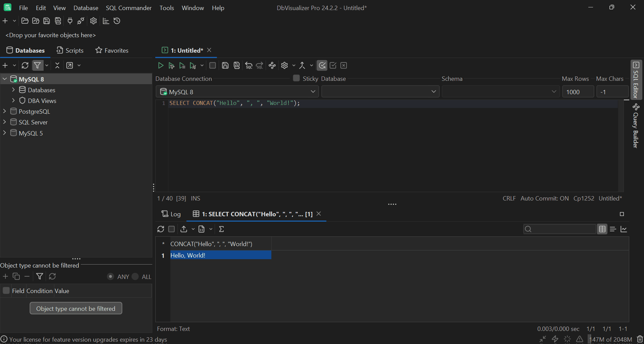Enable the Sticky checkbox
This screenshot has width=644, height=344.
[x=296, y=78]
